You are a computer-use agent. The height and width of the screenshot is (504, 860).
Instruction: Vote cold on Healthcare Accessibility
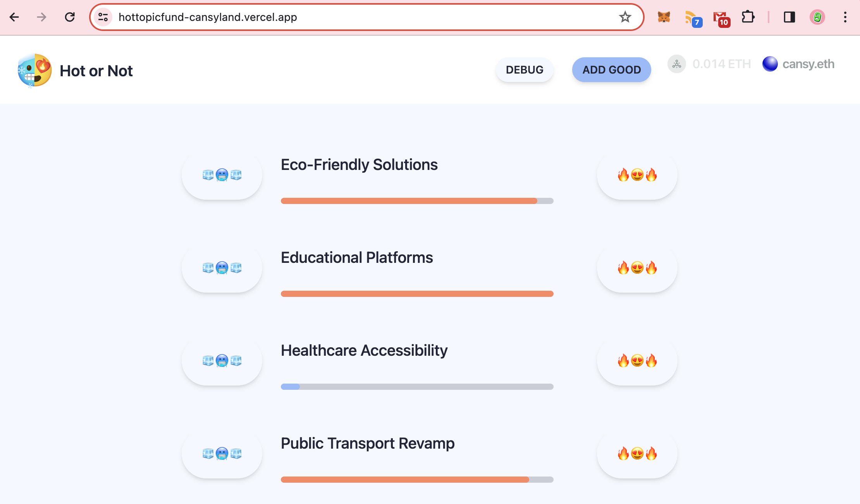pyautogui.click(x=222, y=361)
